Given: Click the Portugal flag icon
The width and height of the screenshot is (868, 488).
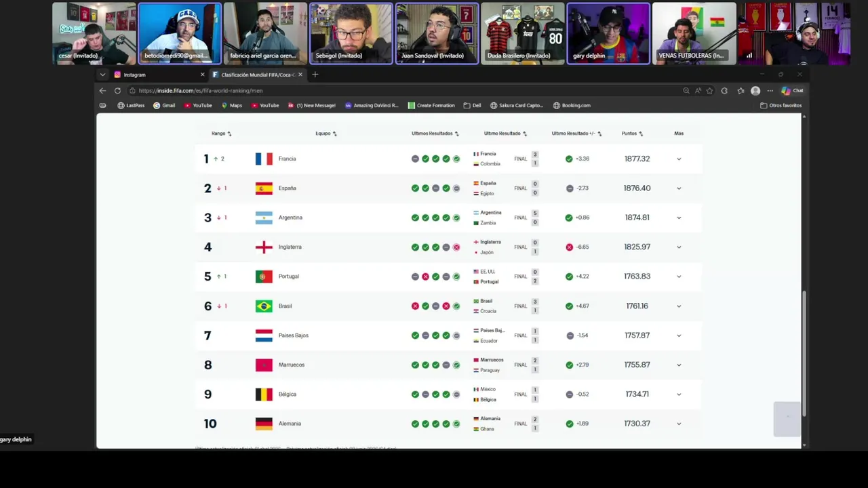Looking at the screenshot, I should (264, 277).
